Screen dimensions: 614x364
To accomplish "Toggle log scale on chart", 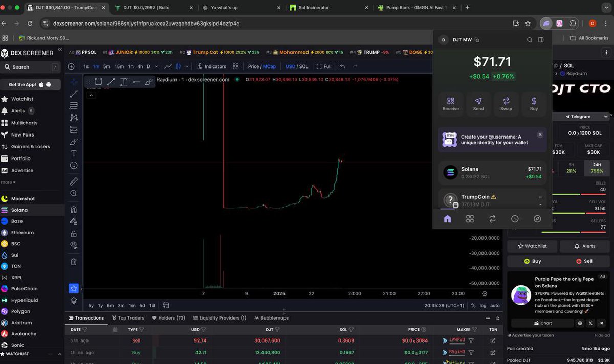I will pos(483,306).
